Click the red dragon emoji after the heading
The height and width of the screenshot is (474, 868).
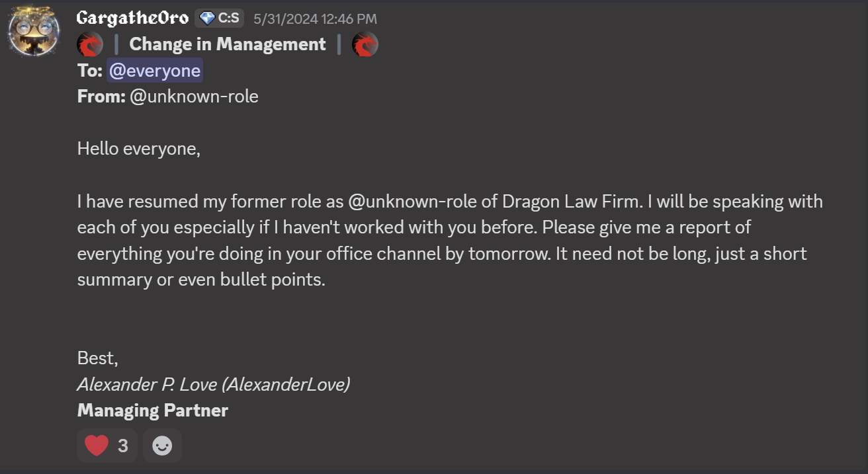[365, 44]
